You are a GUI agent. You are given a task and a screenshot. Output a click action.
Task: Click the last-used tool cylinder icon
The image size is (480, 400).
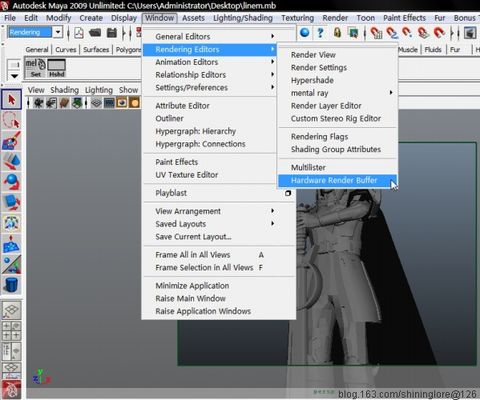[12, 285]
